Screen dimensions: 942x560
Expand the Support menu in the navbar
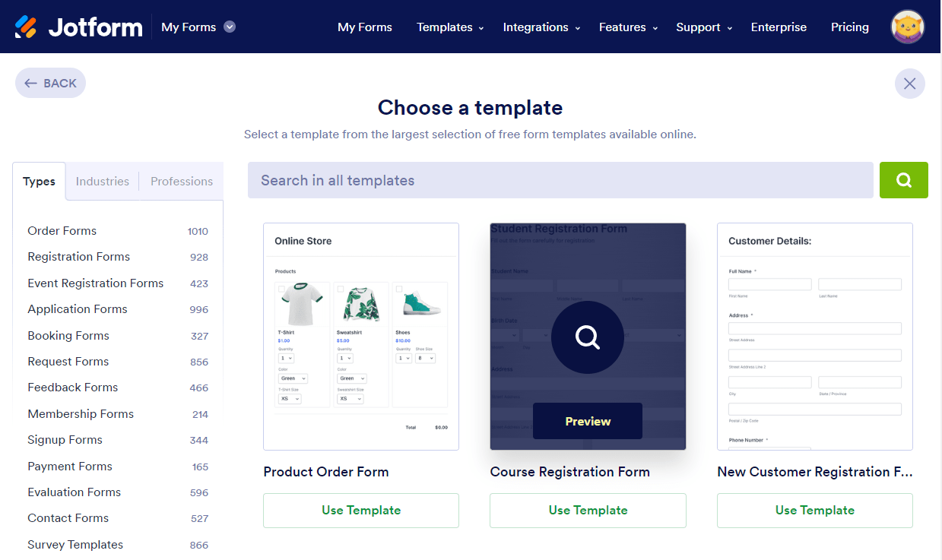704,27
